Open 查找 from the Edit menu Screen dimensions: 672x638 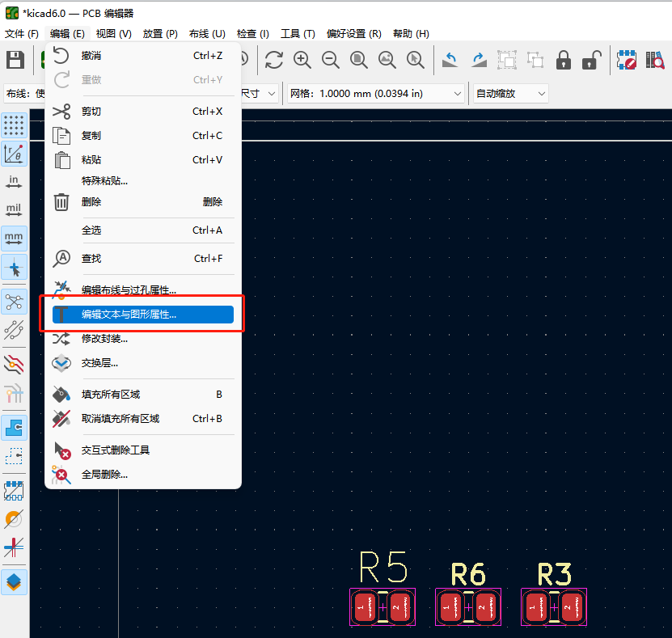pyautogui.click(x=143, y=259)
